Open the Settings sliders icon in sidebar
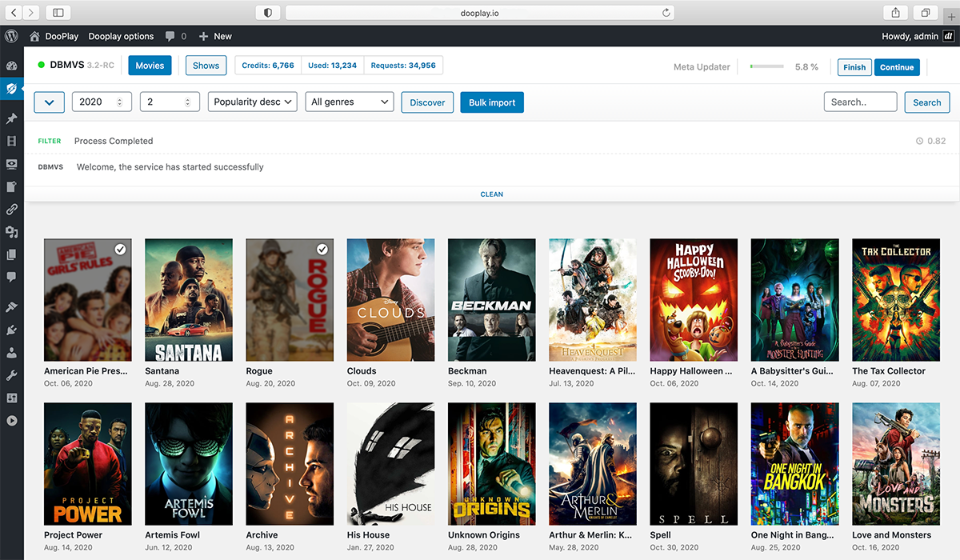The width and height of the screenshot is (960, 560). [x=11, y=398]
